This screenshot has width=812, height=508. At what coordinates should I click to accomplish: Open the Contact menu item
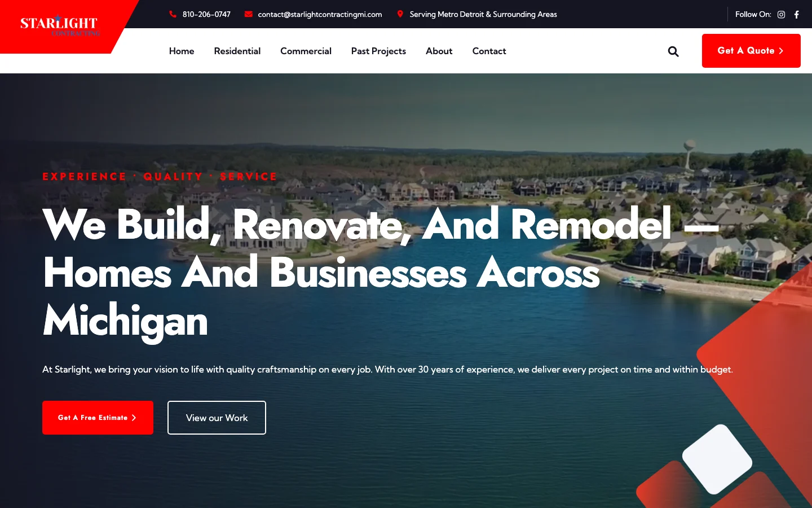click(489, 51)
